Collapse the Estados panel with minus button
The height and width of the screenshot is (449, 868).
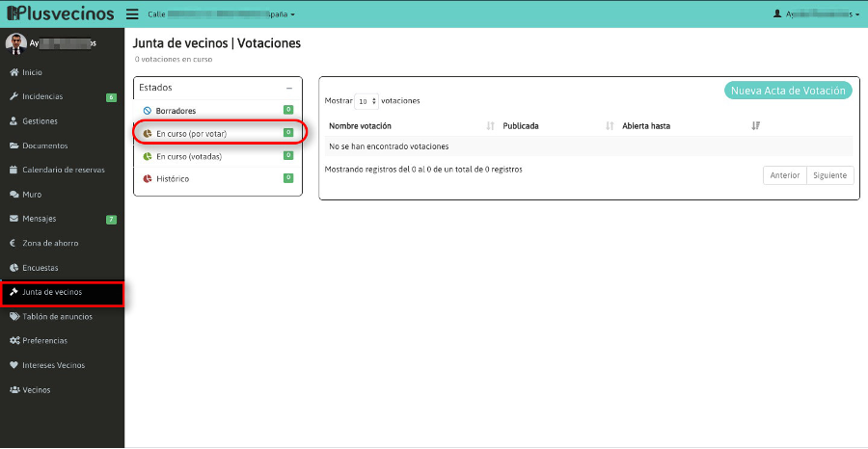click(x=289, y=89)
